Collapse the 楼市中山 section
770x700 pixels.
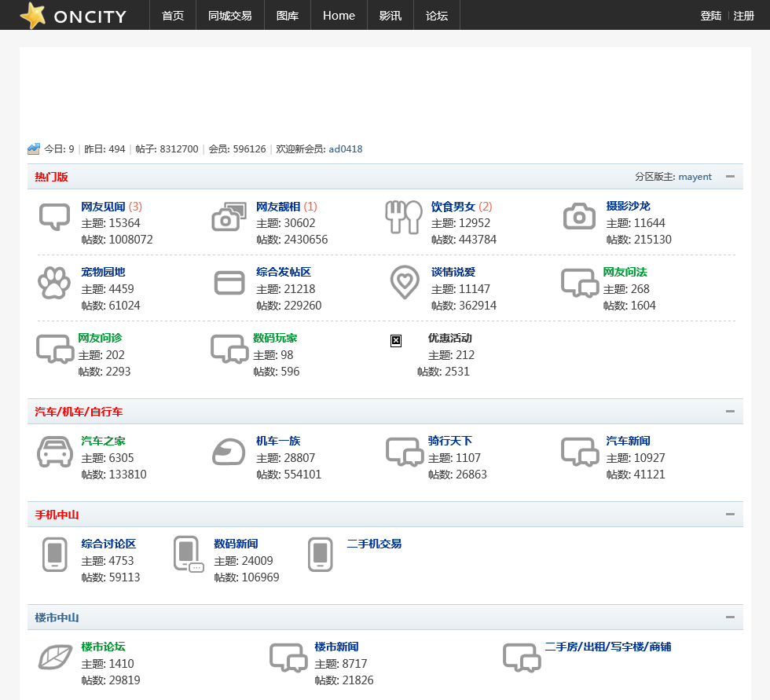[x=730, y=617]
